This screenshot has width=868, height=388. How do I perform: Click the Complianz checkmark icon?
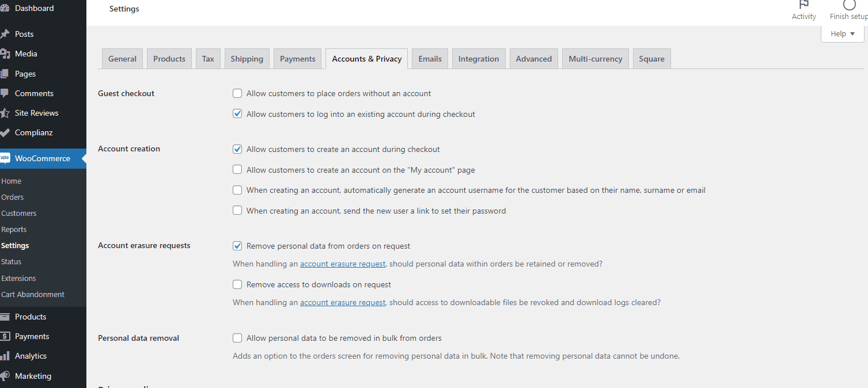pyautogui.click(x=5, y=132)
